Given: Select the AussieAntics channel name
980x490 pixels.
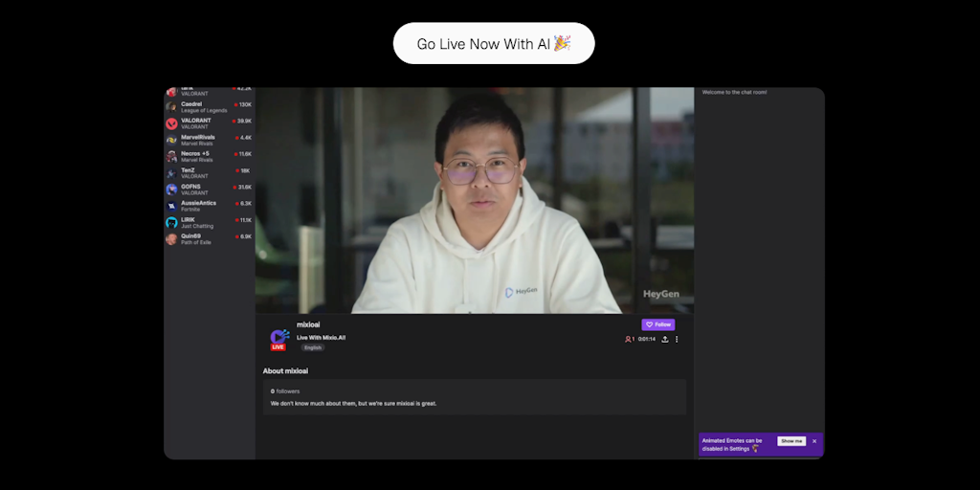Looking at the screenshot, I should coord(199,203).
